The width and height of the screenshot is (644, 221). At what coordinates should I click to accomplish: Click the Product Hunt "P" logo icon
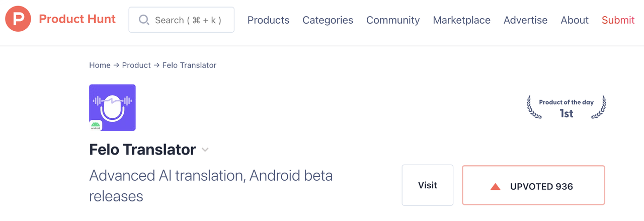pos(18,20)
